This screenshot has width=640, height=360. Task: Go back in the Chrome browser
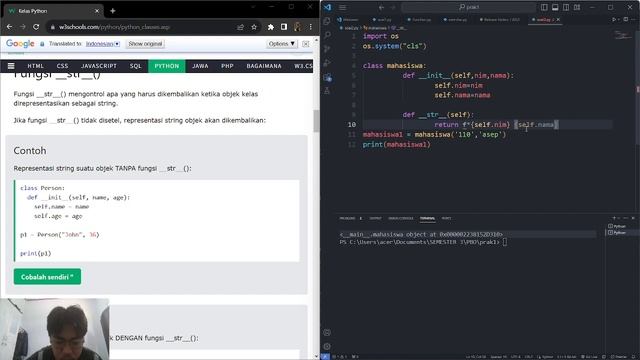coord(9,27)
